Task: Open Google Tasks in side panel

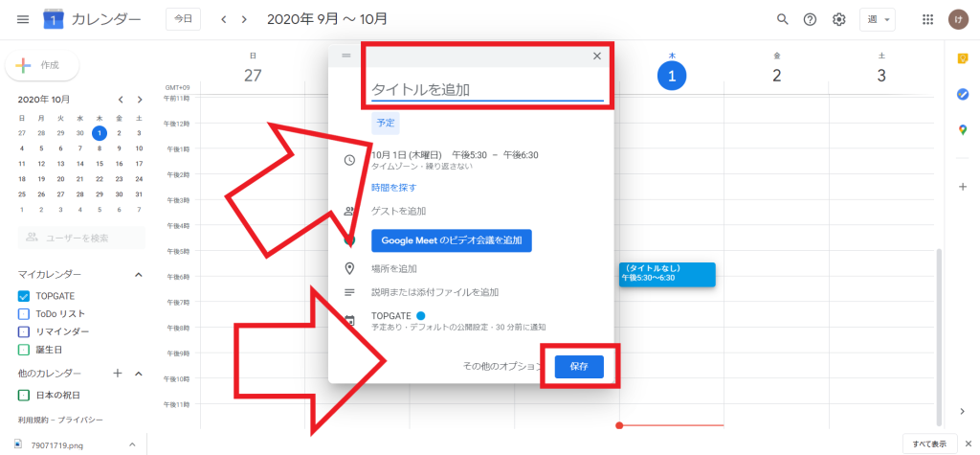Action: pyautogui.click(x=963, y=94)
